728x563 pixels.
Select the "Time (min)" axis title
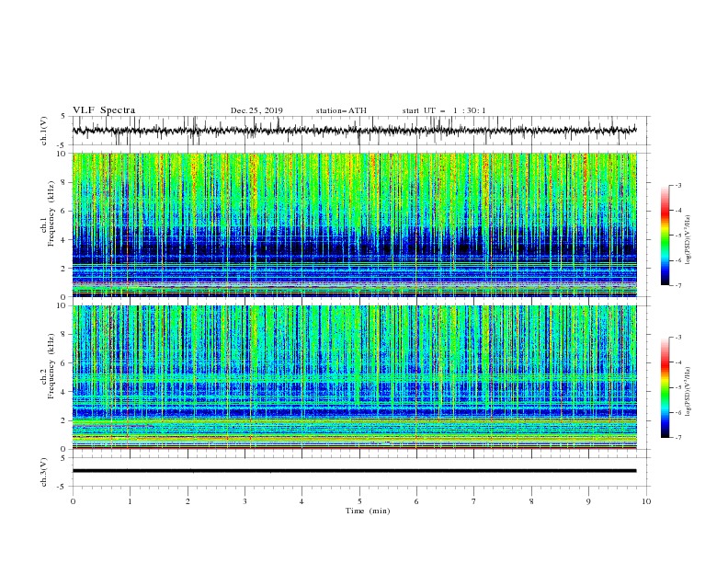tap(368, 511)
